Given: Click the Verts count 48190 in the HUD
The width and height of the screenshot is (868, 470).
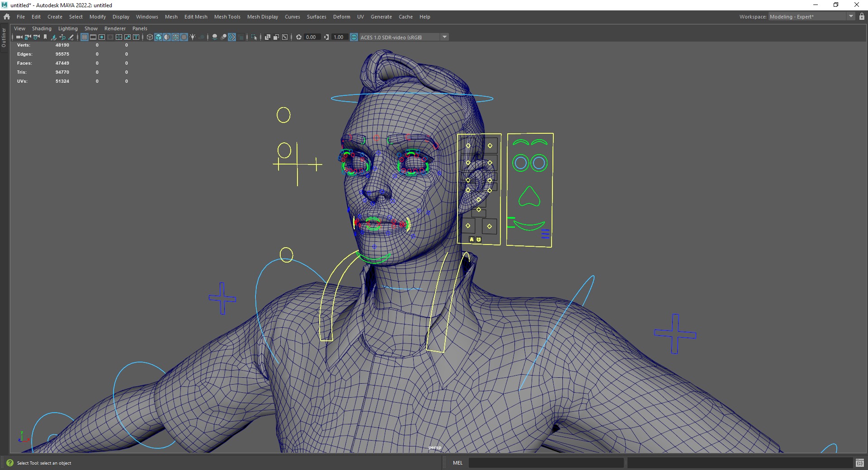Looking at the screenshot, I should click(x=62, y=45).
